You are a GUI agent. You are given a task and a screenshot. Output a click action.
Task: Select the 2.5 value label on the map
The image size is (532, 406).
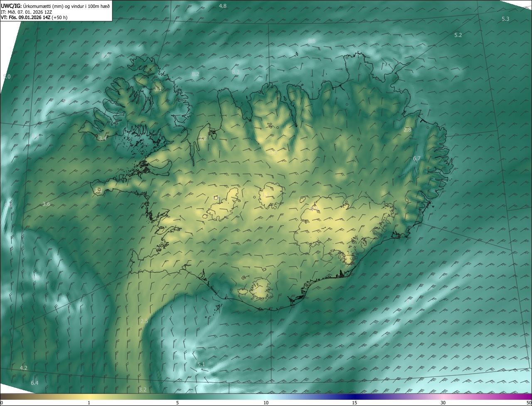144,321
